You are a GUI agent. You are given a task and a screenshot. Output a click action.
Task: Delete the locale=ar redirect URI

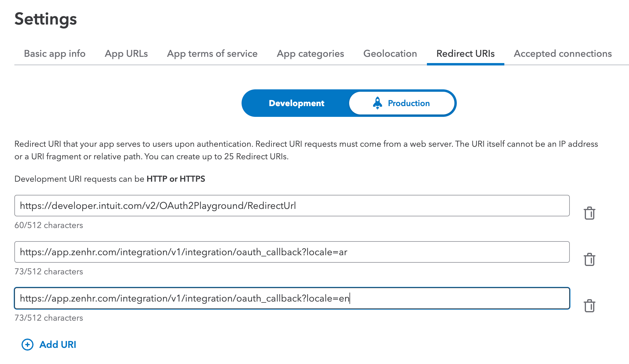[x=589, y=259]
